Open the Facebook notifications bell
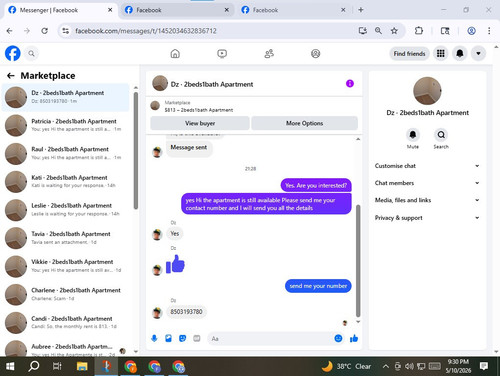Viewport: 500px width, 376px height. pos(460,53)
